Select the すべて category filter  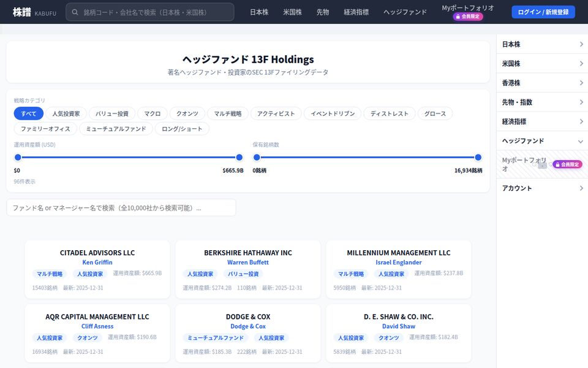click(29, 113)
